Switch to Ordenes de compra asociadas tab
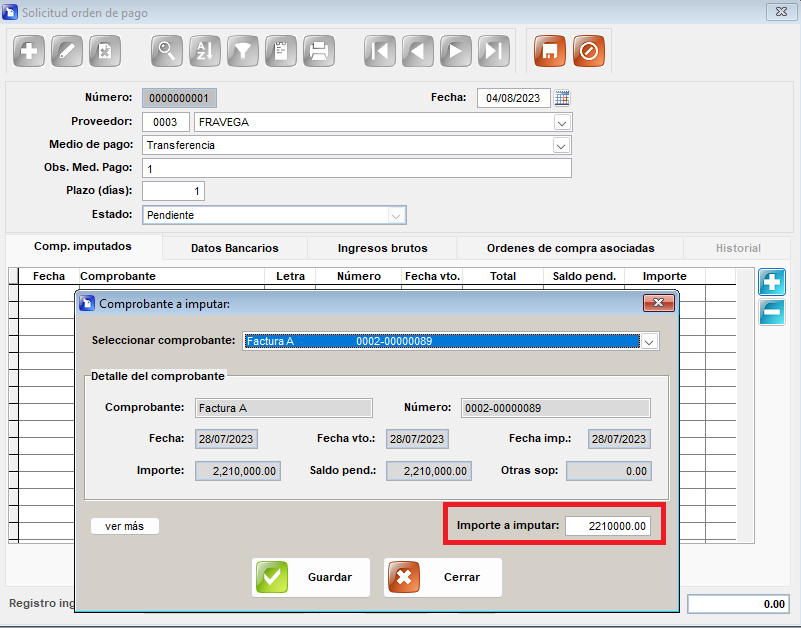801x628 pixels. coord(570,248)
